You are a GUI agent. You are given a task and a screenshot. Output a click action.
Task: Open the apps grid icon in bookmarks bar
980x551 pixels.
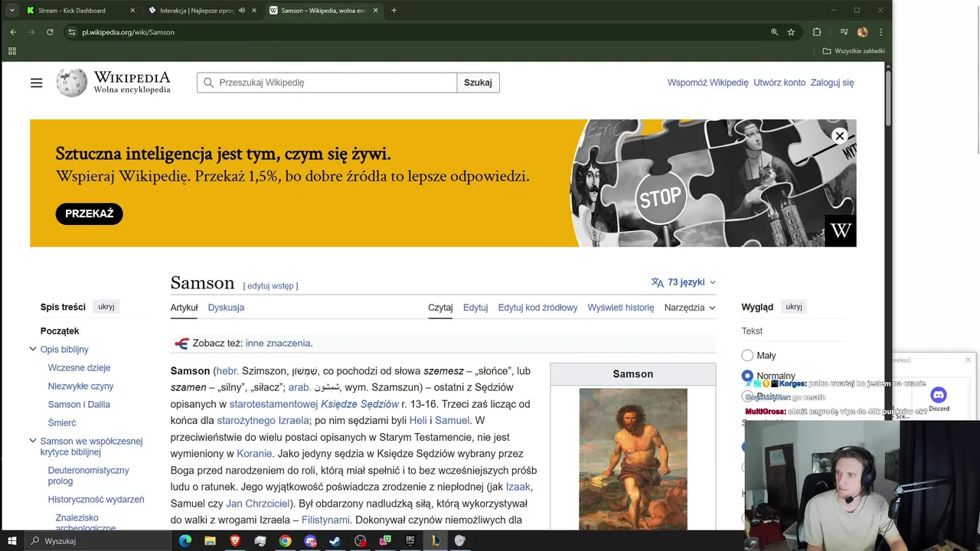coord(12,51)
